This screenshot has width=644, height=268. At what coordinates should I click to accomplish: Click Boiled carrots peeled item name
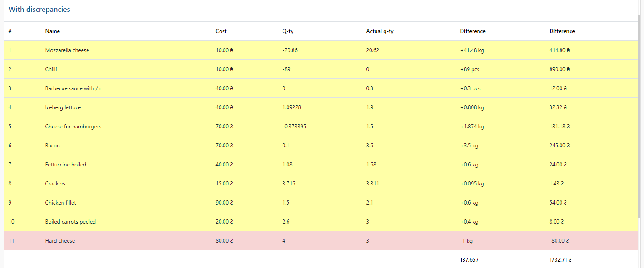(x=70, y=222)
